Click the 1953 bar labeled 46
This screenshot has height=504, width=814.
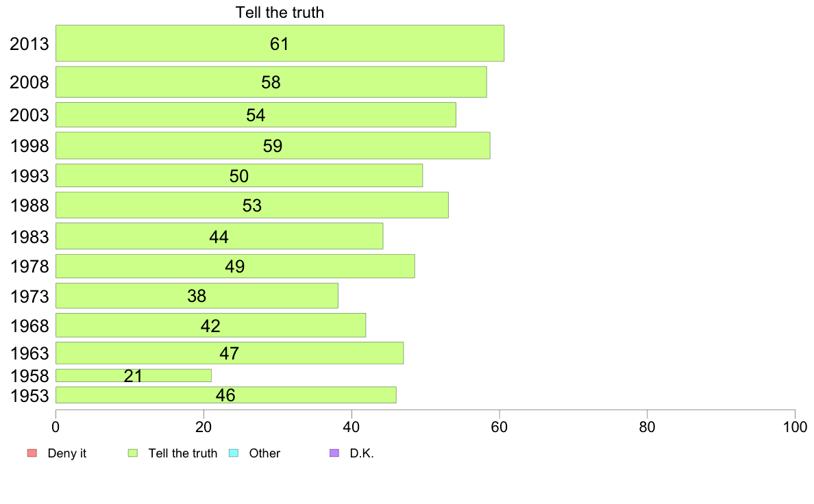point(226,394)
